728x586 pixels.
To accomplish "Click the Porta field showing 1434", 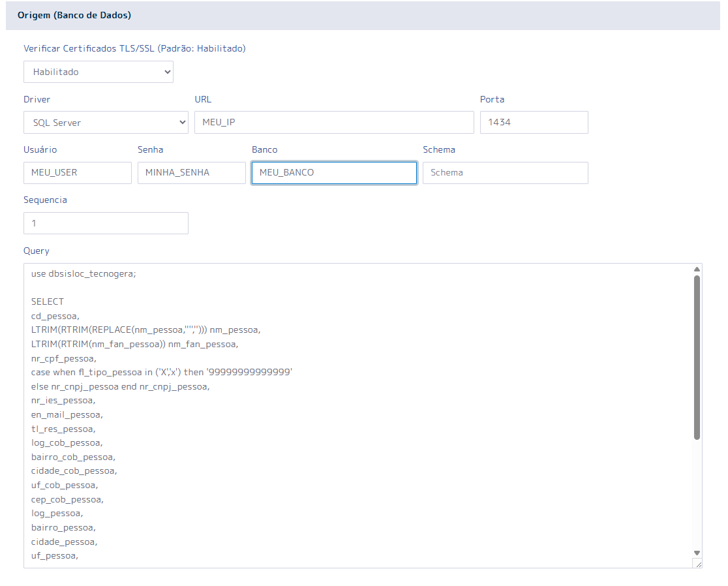I will [534, 122].
